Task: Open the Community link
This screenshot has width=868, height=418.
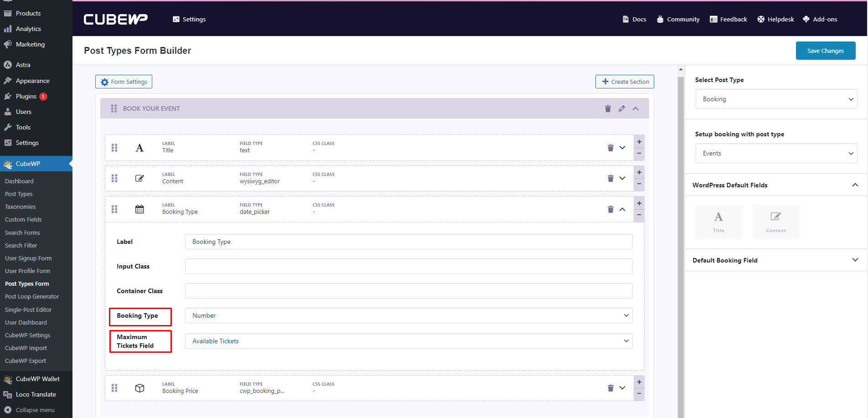Action: pos(678,19)
